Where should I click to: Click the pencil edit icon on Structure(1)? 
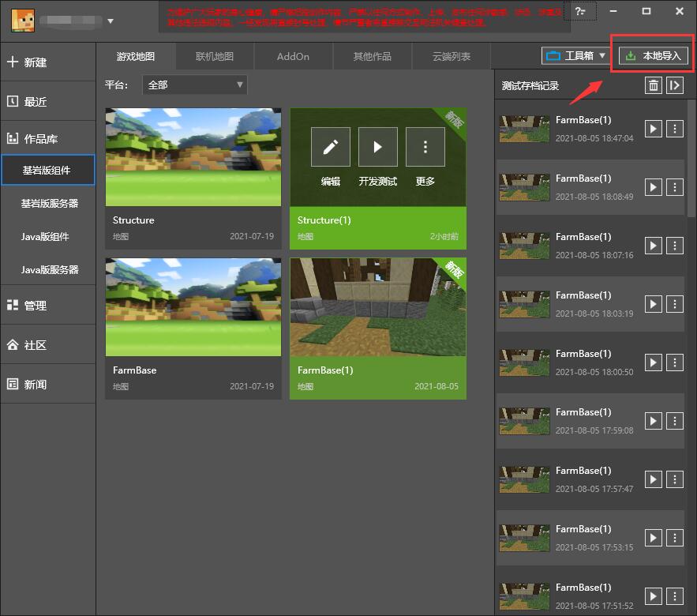330,147
